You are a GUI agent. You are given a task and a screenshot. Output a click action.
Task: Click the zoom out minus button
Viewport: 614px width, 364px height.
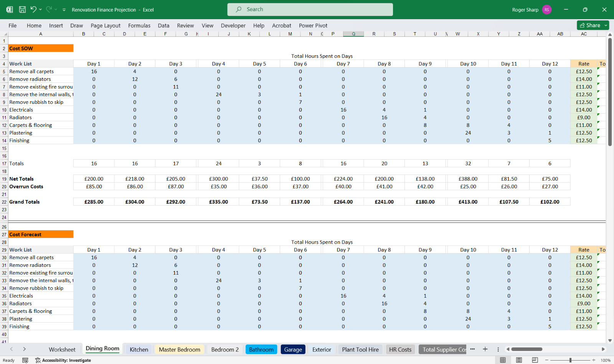[x=547, y=360]
